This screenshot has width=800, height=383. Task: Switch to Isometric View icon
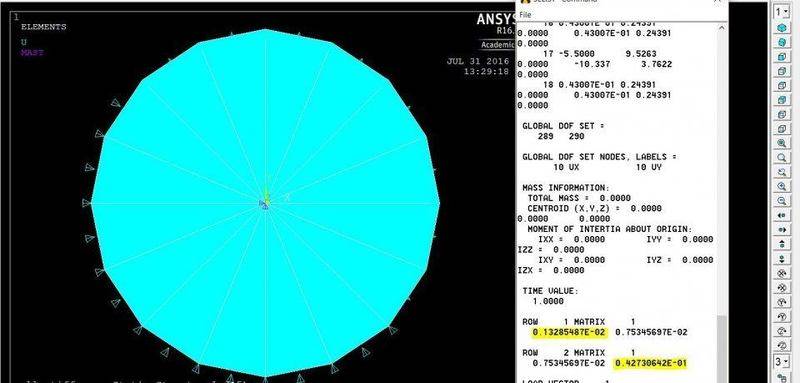pos(782,27)
